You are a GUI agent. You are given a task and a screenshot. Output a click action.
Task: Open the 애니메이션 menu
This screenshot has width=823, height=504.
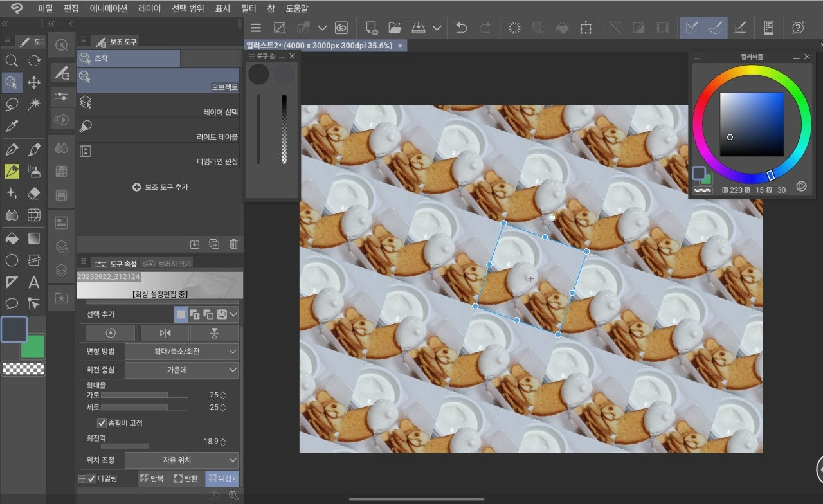(x=109, y=8)
